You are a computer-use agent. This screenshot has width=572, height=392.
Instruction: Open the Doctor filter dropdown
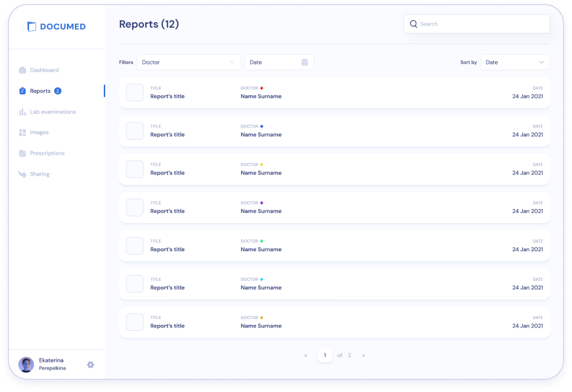click(189, 62)
